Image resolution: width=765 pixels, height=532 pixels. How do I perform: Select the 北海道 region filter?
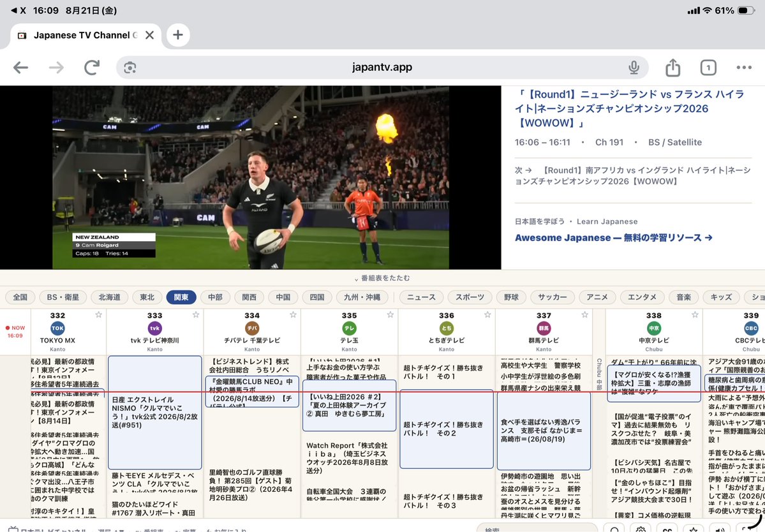click(x=109, y=297)
